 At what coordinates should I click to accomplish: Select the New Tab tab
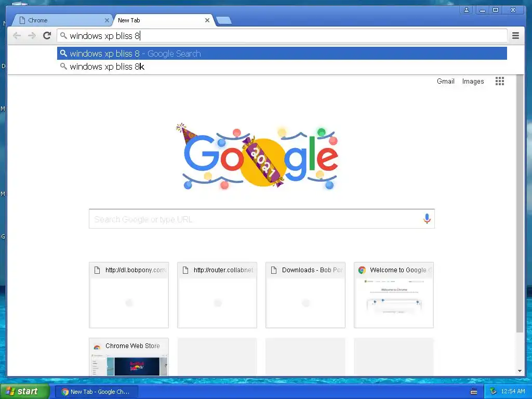pos(163,20)
